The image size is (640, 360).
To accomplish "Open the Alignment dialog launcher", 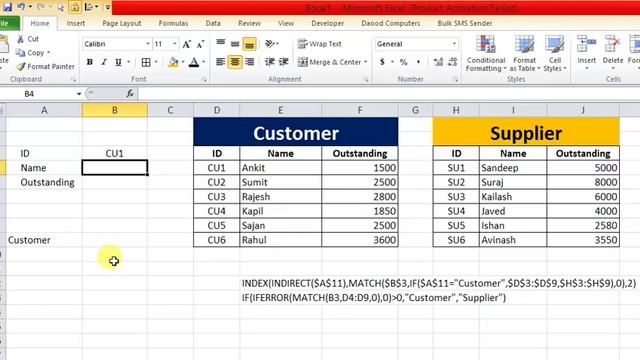I will point(366,80).
